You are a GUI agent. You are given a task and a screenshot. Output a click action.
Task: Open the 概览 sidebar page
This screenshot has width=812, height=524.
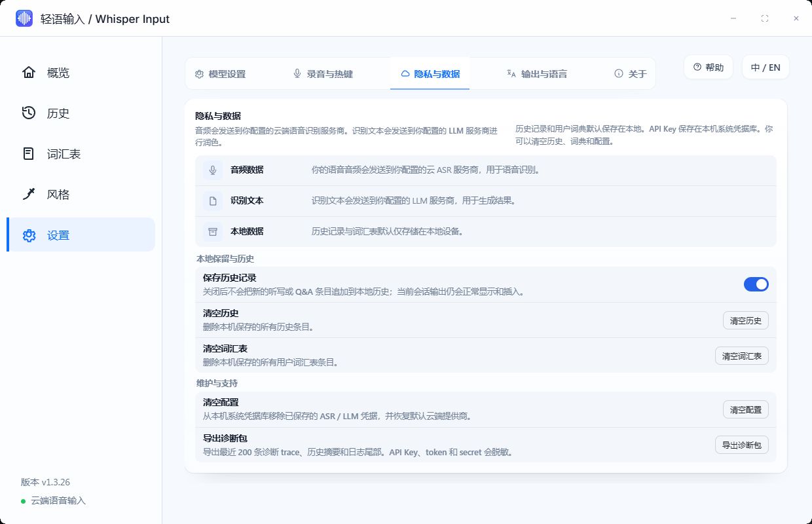[x=81, y=72]
